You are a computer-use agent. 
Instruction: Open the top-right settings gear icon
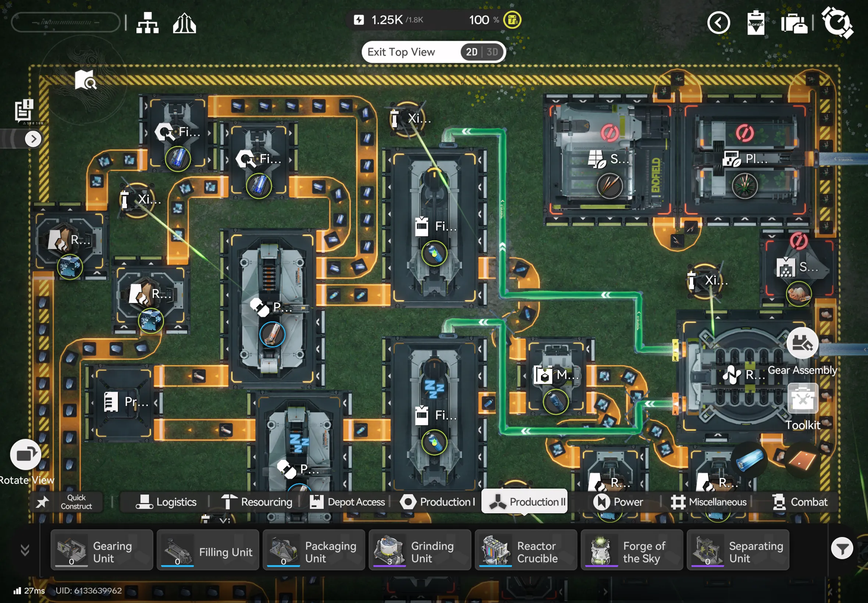[x=837, y=22]
